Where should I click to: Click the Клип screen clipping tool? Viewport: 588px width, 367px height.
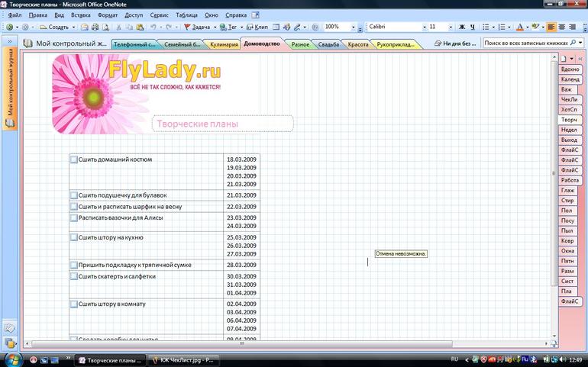[x=258, y=27]
